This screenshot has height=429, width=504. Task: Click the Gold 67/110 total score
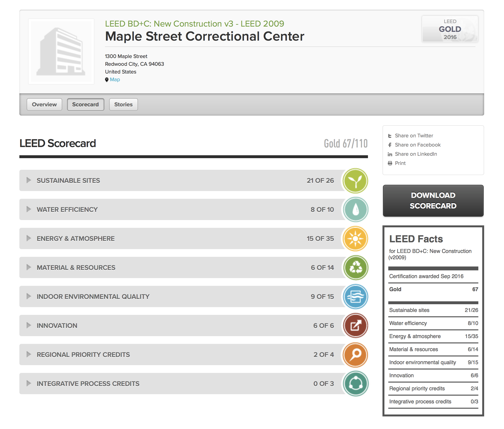click(346, 143)
